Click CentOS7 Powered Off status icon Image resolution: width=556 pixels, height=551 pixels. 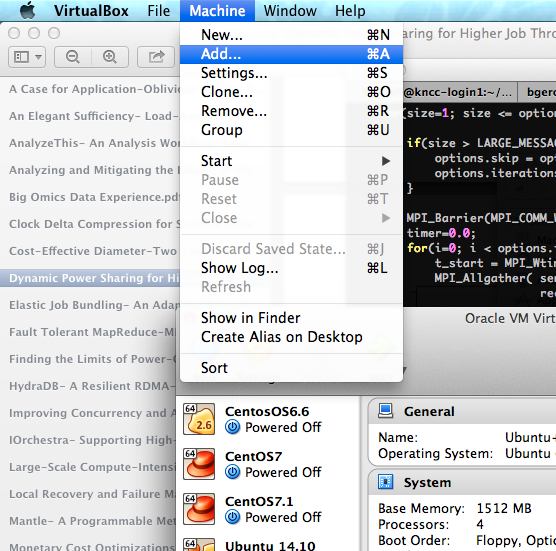point(233,472)
